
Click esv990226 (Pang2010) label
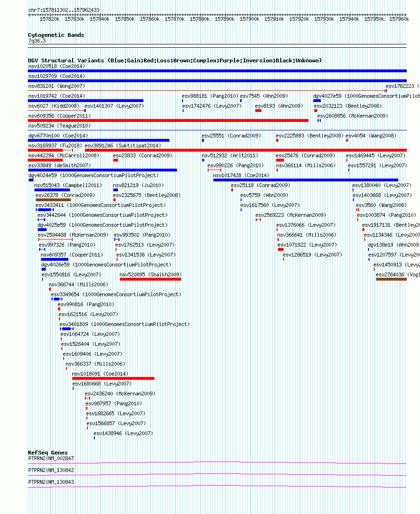click(x=235, y=165)
